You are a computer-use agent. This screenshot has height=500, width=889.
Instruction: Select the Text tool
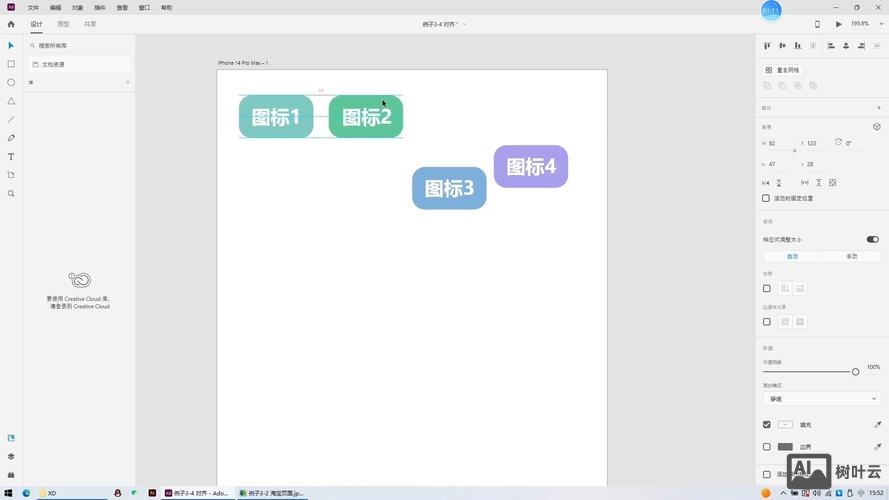(11, 156)
